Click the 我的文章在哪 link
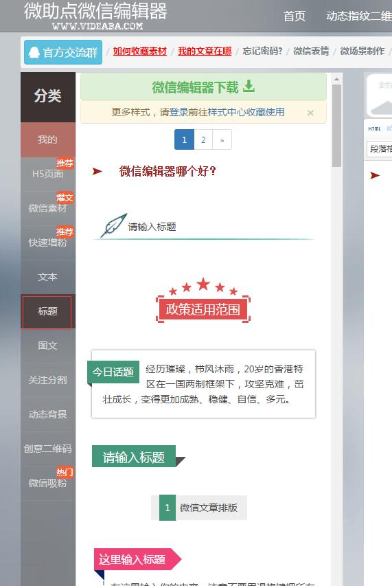The image size is (392, 586). coord(205,52)
